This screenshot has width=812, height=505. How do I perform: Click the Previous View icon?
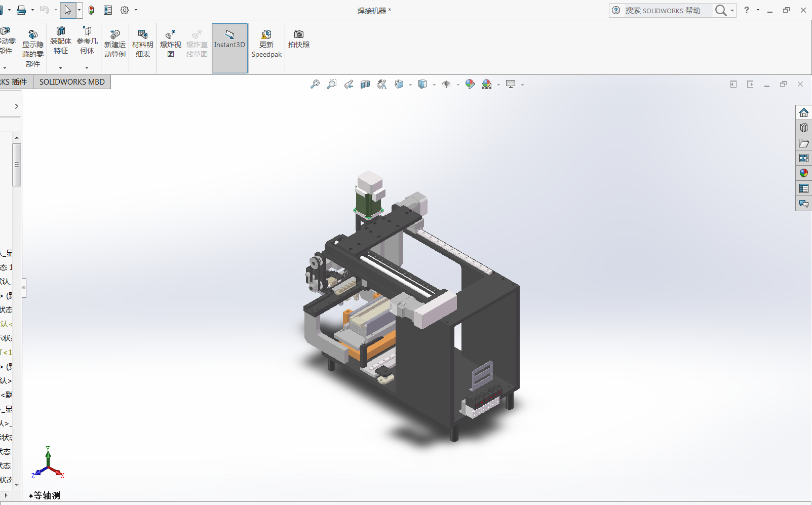point(349,85)
